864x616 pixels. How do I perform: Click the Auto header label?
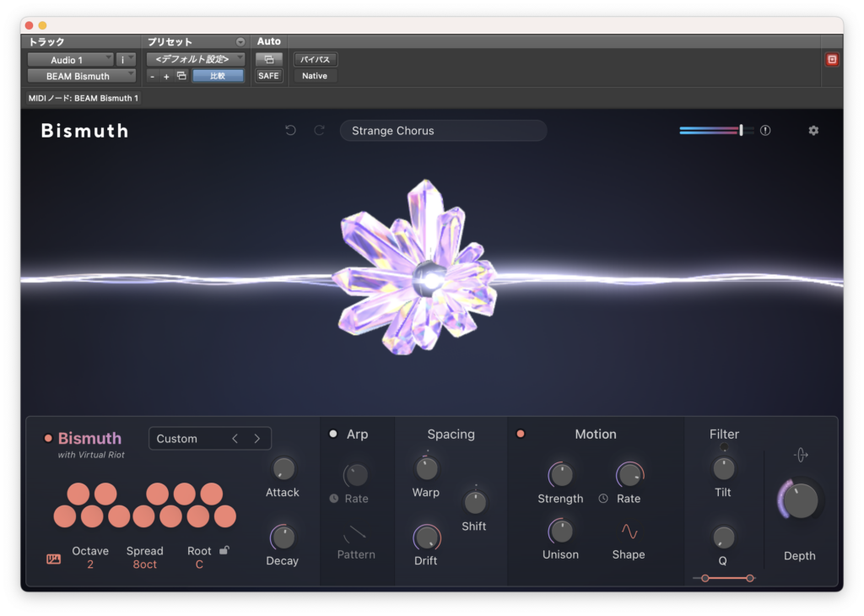(269, 41)
